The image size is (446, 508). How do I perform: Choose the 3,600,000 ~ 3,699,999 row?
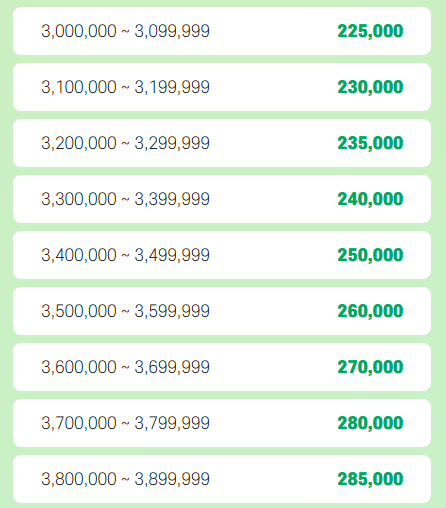[222, 367]
